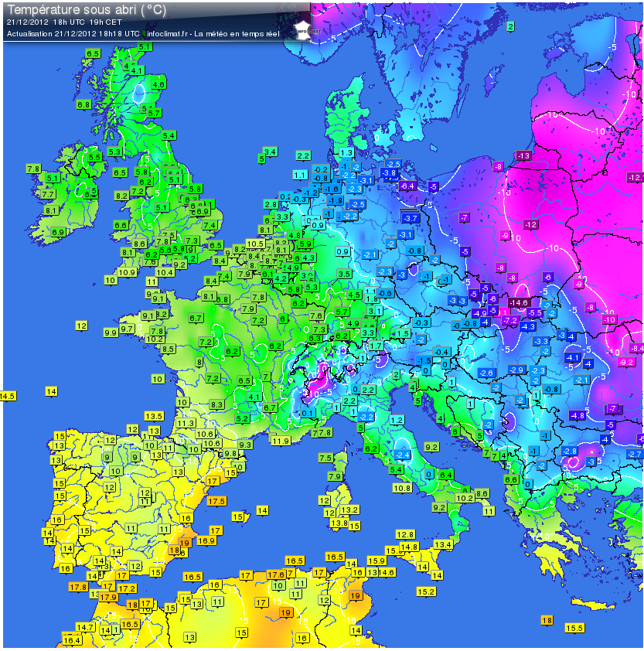Select the '-13' station label
Screen dimensions: 644x651
[523, 155]
